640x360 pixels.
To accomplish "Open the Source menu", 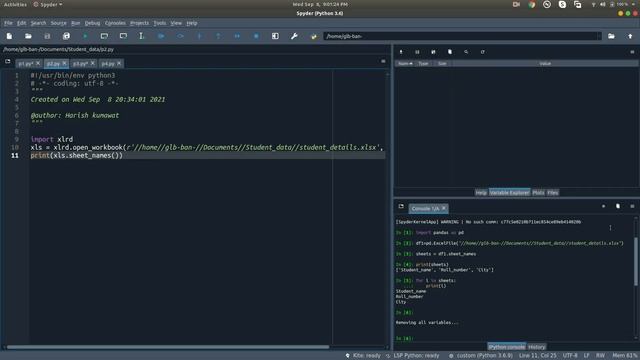I will click(x=58, y=23).
